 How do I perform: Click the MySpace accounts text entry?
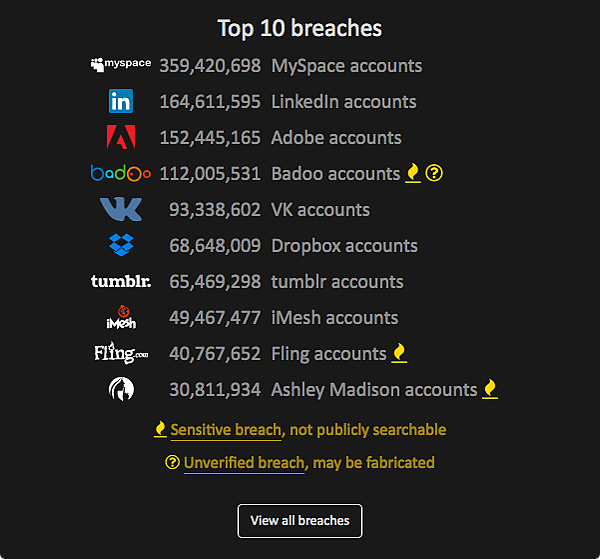pos(346,66)
